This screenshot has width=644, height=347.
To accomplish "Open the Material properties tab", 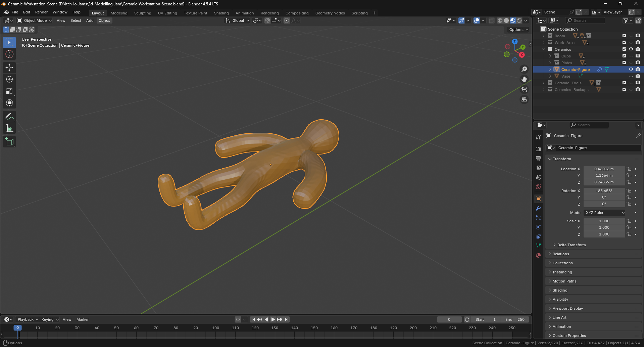I will (538, 255).
